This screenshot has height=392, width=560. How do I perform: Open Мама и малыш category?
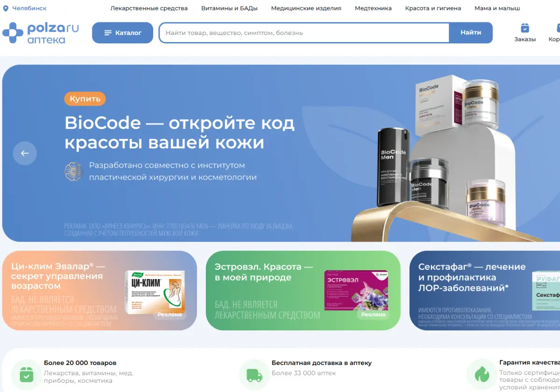click(x=497, y=8)
